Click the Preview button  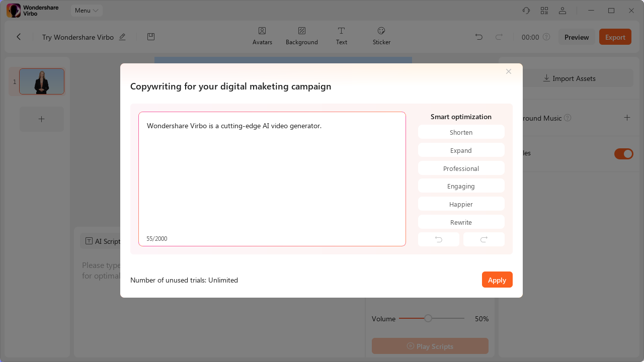pyautogui.click(x=577, y=37)
